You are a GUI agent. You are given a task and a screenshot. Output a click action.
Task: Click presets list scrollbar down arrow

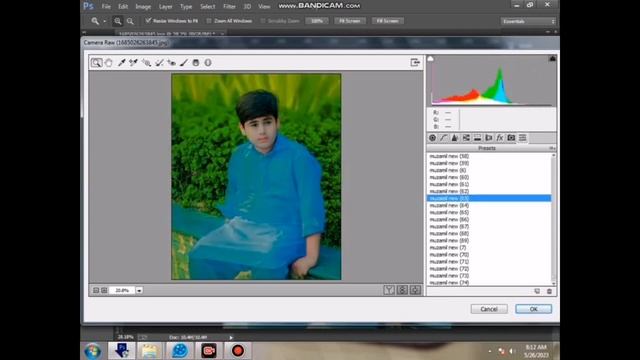pyautogui.click(x=553, y=283)
